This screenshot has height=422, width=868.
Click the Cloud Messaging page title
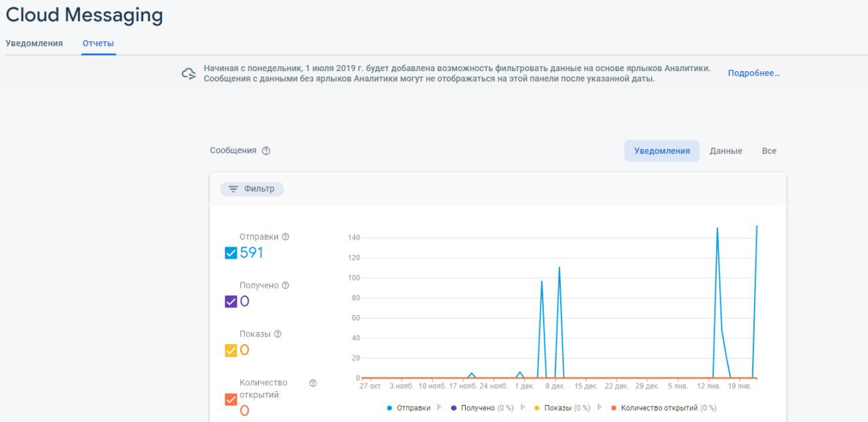coord(85,16)
